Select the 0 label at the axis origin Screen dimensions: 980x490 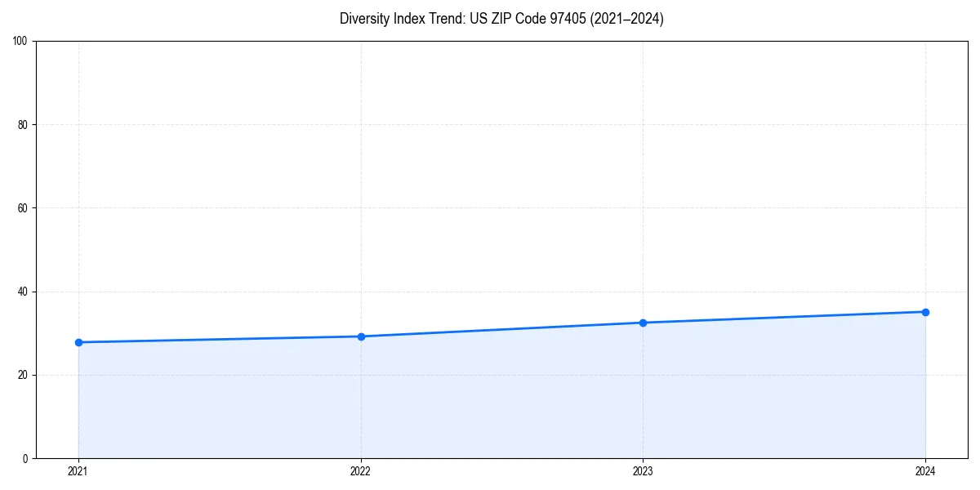point(26,457)
